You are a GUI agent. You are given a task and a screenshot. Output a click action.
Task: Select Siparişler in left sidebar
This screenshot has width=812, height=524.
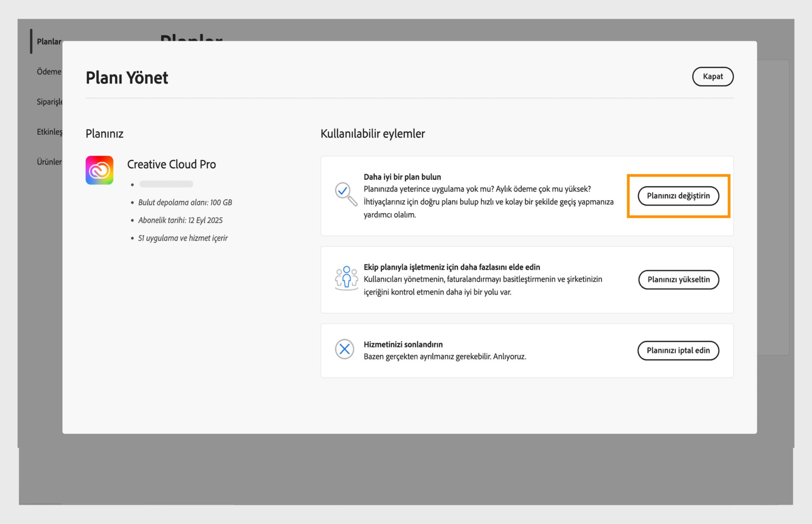point(49,101)
